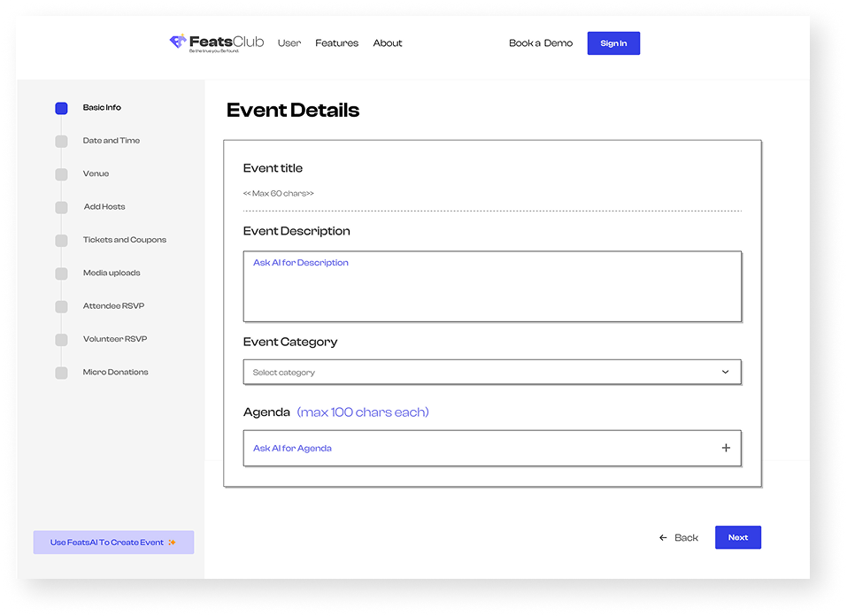Go to the About page

388,43
